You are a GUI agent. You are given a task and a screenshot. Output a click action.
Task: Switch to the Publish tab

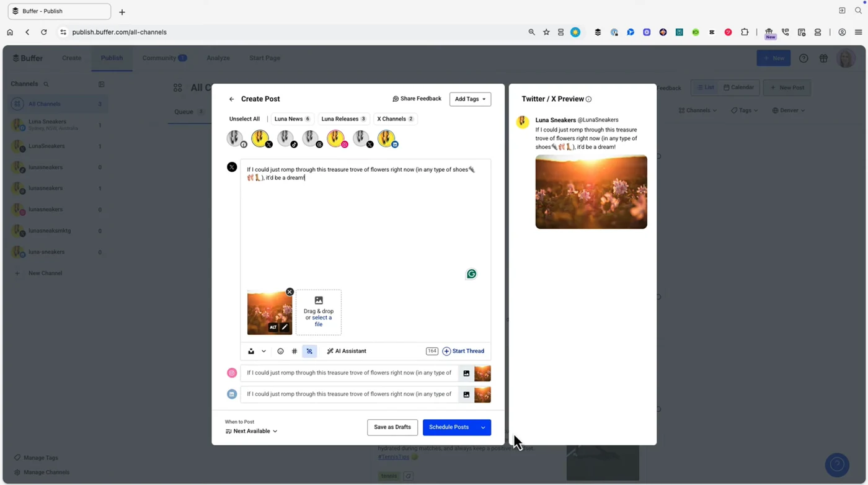(x=112, y=58)
